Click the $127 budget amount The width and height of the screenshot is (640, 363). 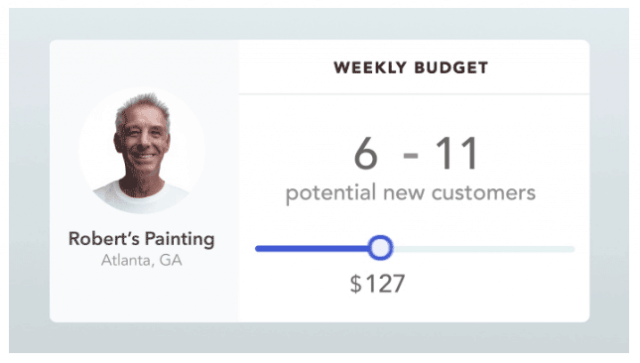point(378,283)
